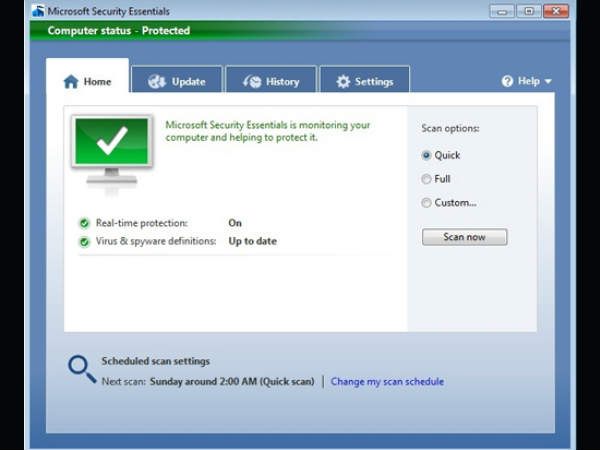Click the Help question mark icon
Image resolution: width=600 pixels, height=450 pixels.
(x=507, y=81)
